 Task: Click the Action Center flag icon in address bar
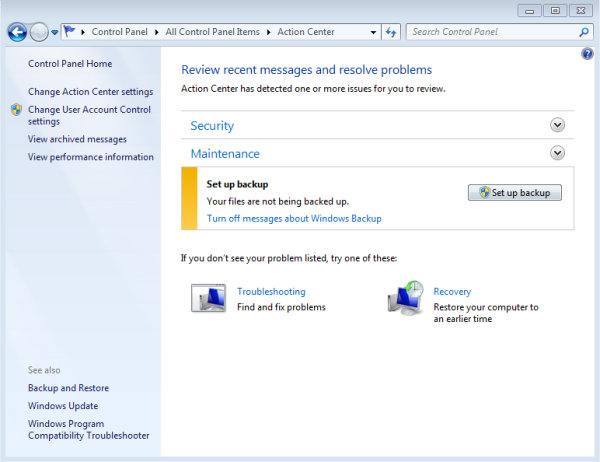(70, 31)
